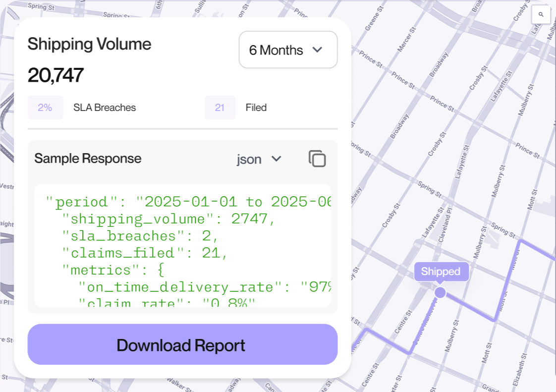Click the "claims_filed": 21 code line
Image resolution: width=556 pixels, height=392 pixels.
tap(144, 253)
